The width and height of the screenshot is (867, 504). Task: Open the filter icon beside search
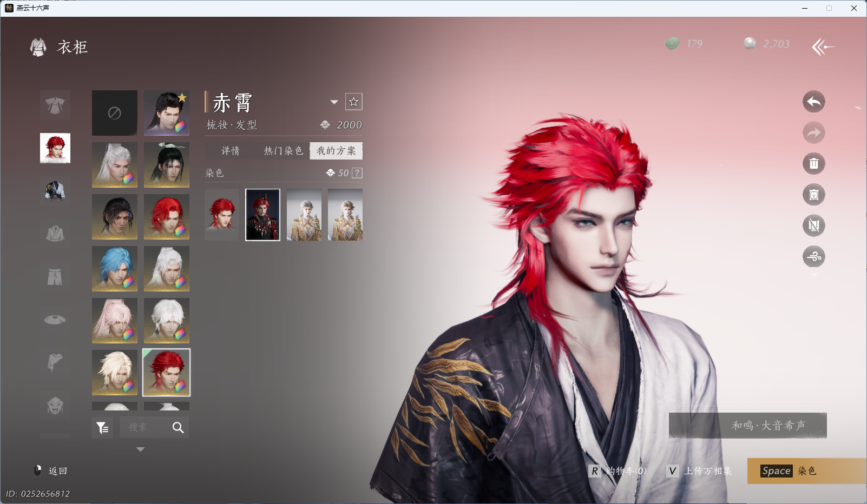point(102,428)
